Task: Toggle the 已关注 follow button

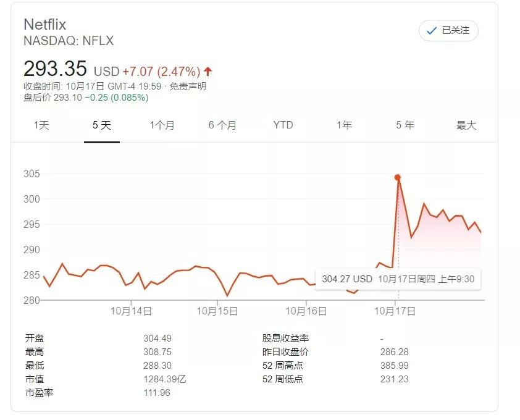Action: [x=448, y=30]
